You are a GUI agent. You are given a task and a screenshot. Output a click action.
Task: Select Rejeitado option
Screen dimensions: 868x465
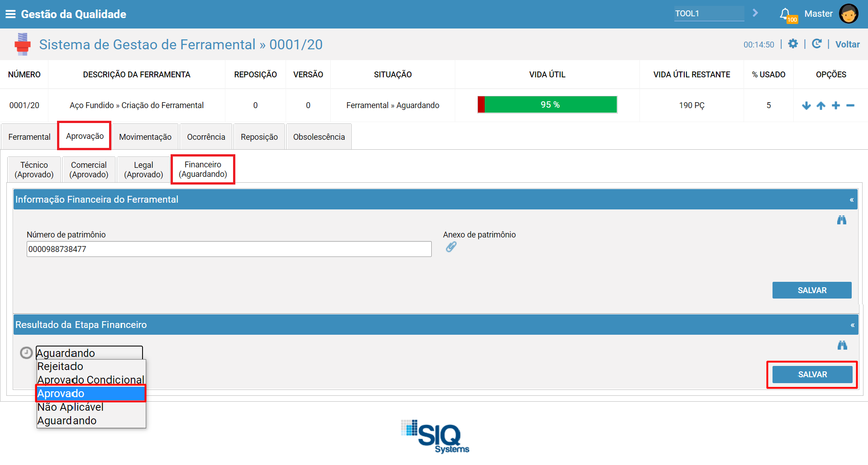[91, 366]
